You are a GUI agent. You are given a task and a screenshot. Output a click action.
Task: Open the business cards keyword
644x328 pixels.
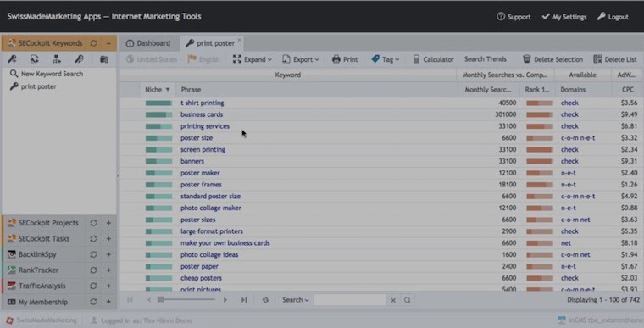(202, 114)
